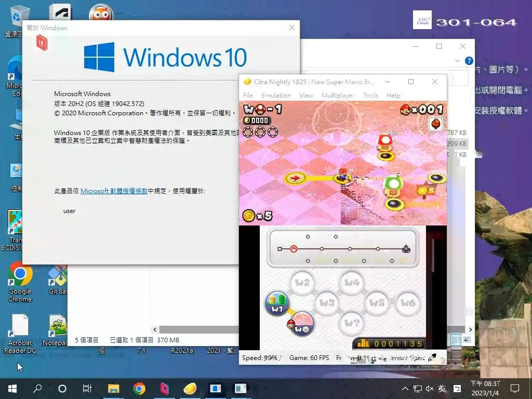532x399 pixels.
Task: Show hidden system tray icons
Action: click(x=405, y=389)
